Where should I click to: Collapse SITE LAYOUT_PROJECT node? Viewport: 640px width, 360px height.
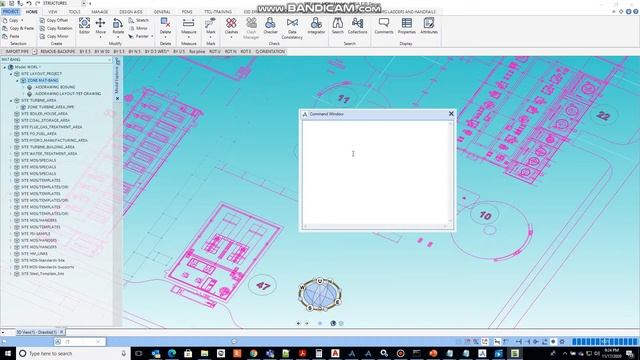(11, 74)
